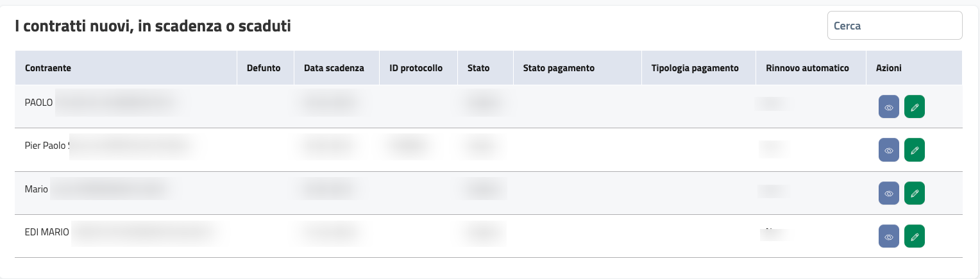Click the Cerca search field
The image size is (980, 279).
[894, 26]
